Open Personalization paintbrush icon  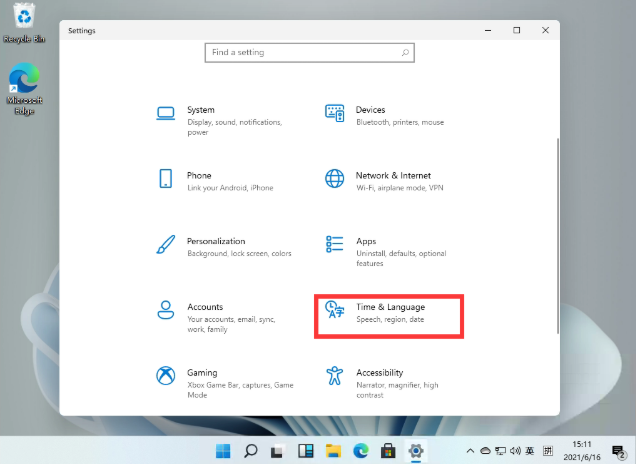click(x=166, y=245)
